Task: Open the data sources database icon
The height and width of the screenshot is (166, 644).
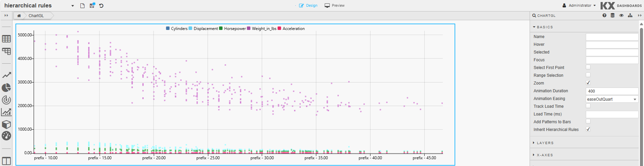Action: [612, 15]
